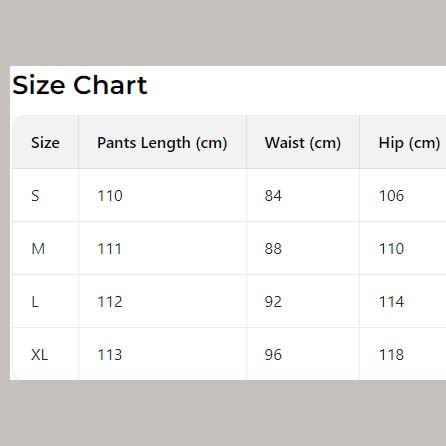
Task: Click the Hip (cm) column header
Action: [x=409, y=143]
